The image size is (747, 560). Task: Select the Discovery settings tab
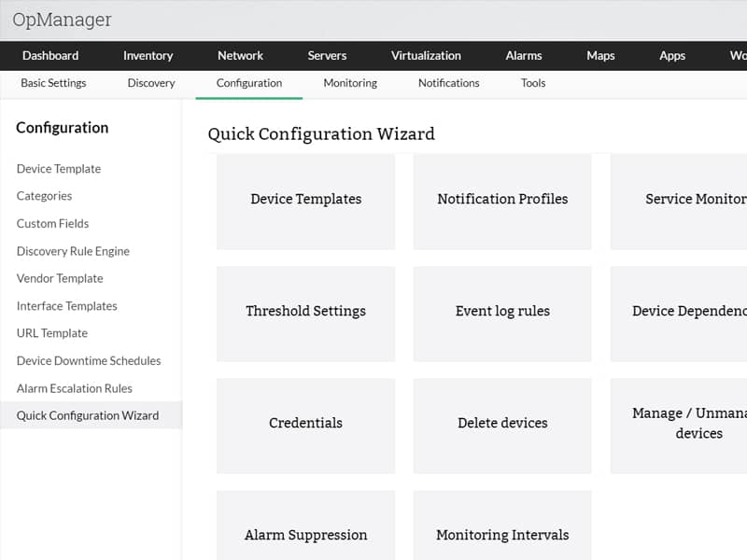pyautogui.click(x=151, y=83)
